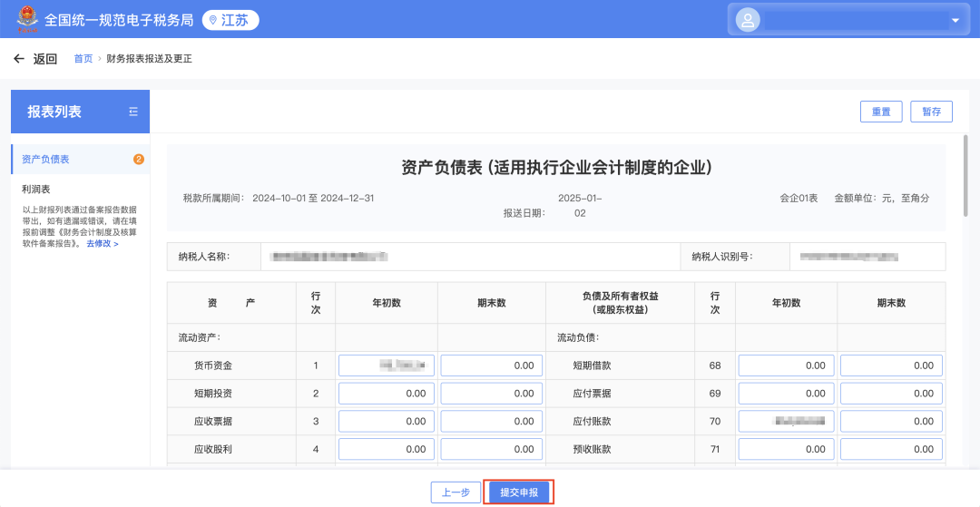Click 应收票据 年初数 input field

tap(387, 422)
